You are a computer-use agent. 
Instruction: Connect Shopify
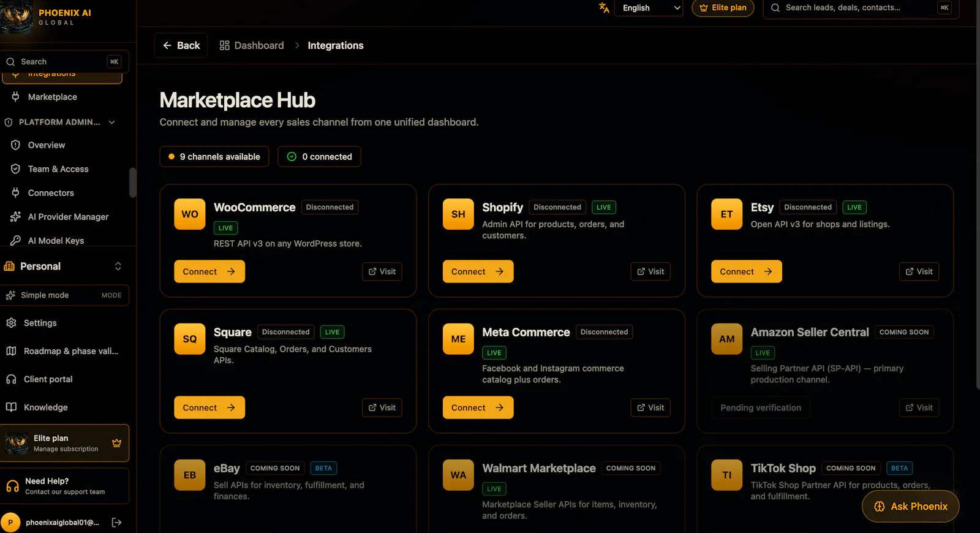tap(478, 271)
